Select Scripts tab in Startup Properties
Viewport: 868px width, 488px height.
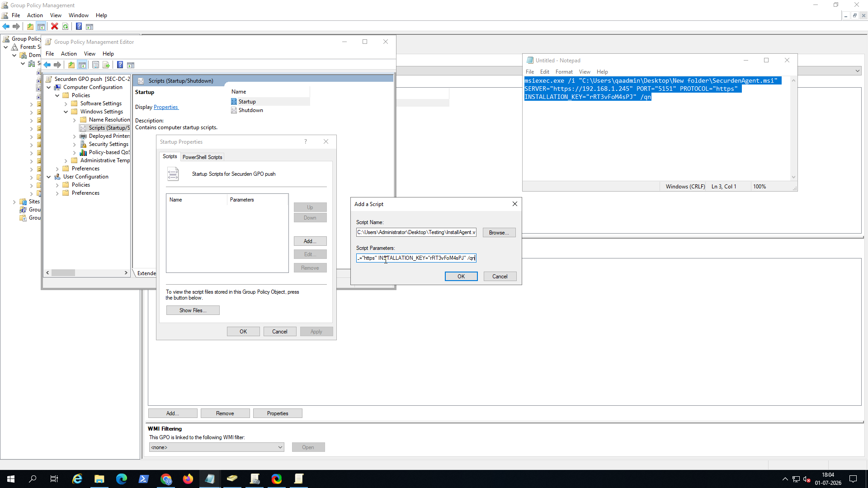point(170,156)
